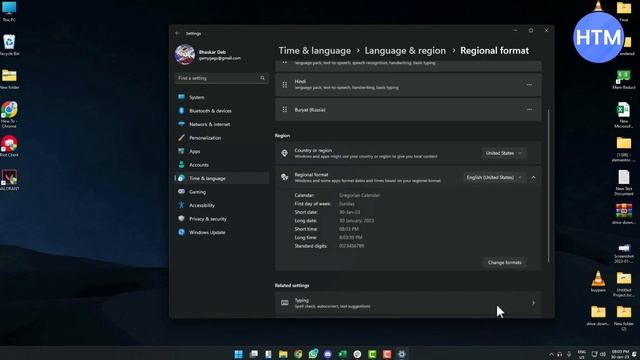Click the settings page scrollbar
This screenshot has height=360, width=640.
tap(549, 186)
